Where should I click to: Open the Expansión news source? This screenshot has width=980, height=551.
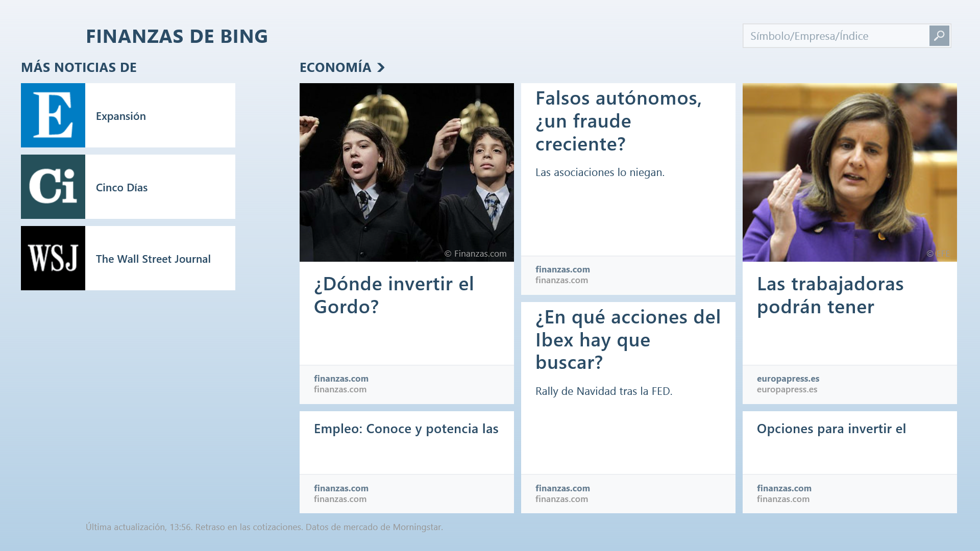coord(121,116)
